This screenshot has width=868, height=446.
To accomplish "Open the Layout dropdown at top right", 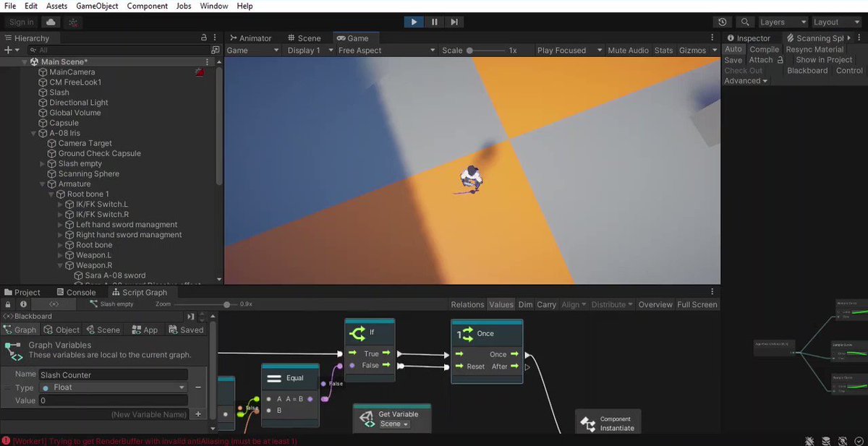I will click(x=835, y=22).
